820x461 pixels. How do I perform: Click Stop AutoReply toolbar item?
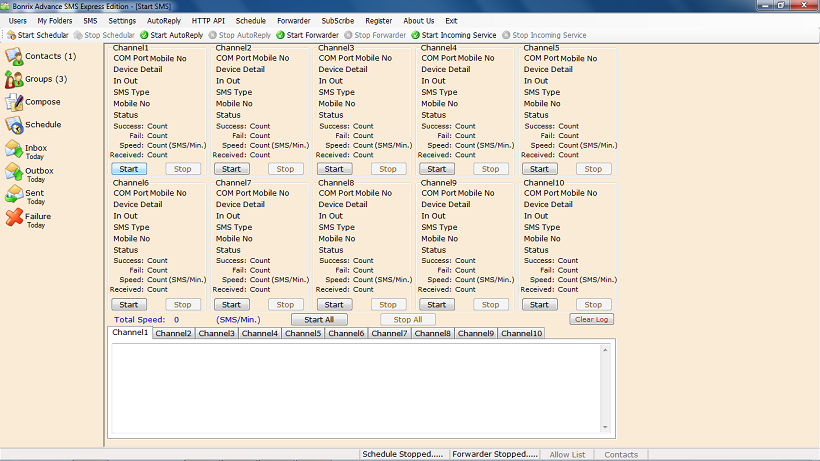click(240, 35)
